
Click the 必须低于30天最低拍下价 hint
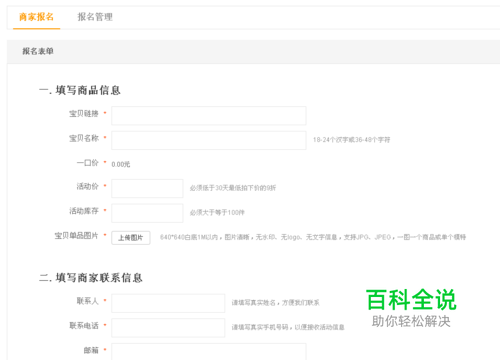[233, 188]
